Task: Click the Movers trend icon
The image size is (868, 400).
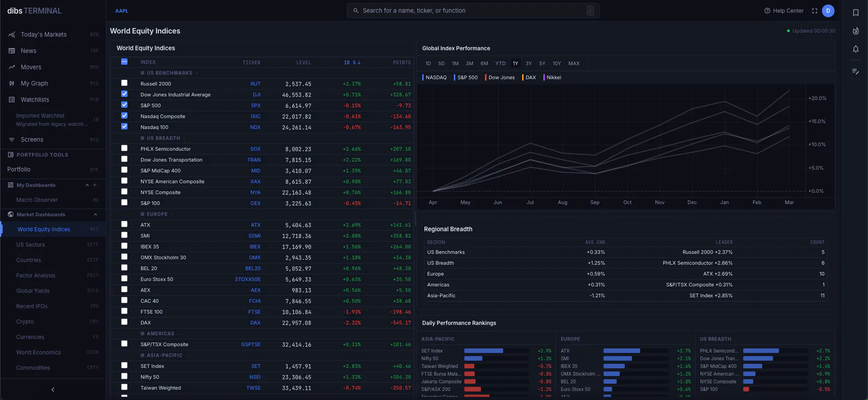Action: coord(12,67)
